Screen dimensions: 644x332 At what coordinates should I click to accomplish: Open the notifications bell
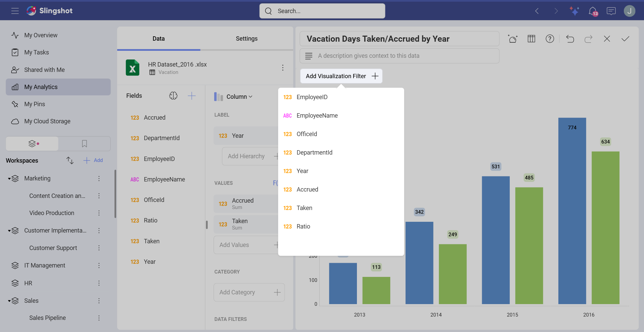point(593,11)
